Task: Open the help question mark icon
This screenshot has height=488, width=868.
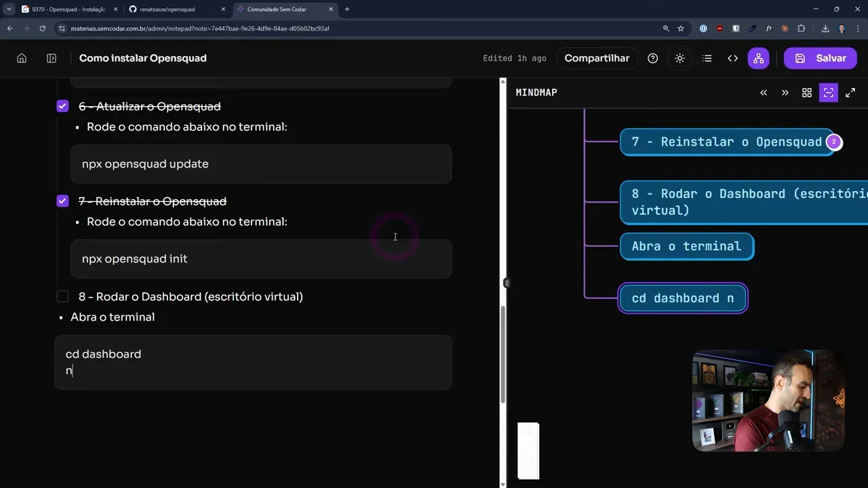Action: tap(652, 58)
